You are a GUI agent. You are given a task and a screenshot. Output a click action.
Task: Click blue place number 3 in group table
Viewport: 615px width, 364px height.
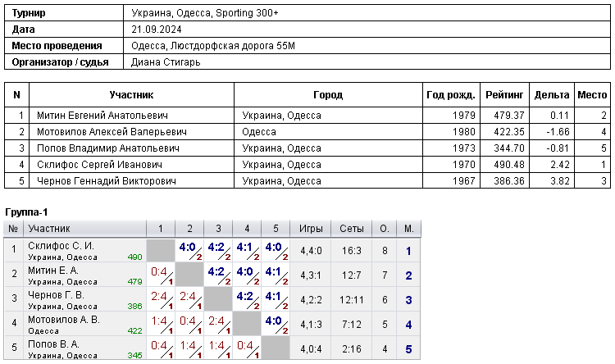pyautogui.click(x=408, y=300)
